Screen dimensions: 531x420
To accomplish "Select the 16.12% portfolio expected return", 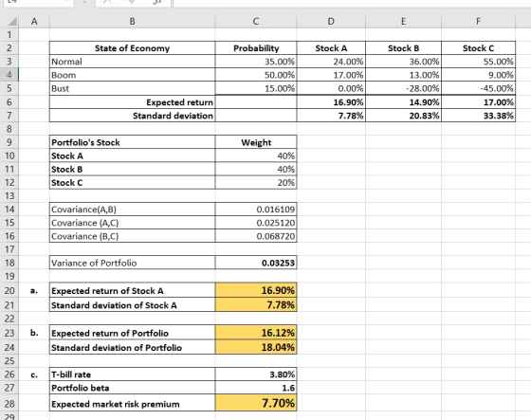I will pos(256,333).
